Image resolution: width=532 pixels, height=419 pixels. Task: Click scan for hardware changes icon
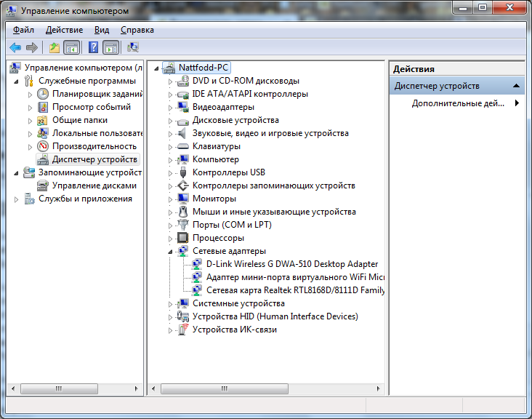pos(132,47)
